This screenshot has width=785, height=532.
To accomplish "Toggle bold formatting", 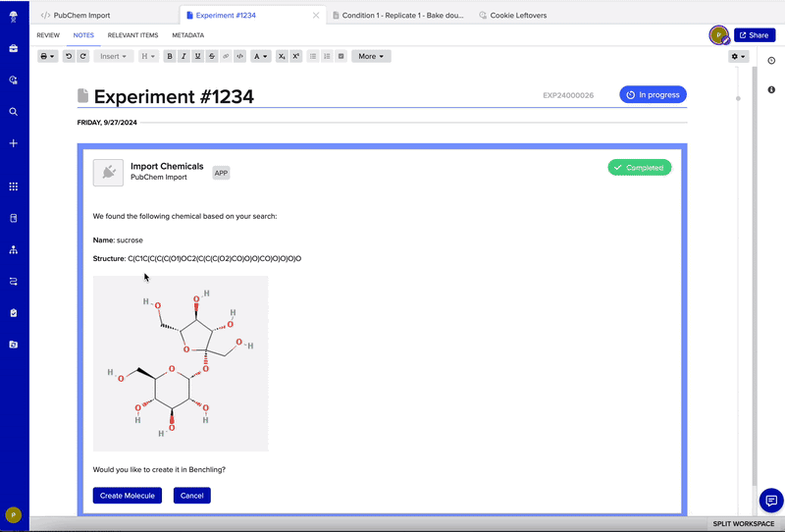I will pos(170,56).
